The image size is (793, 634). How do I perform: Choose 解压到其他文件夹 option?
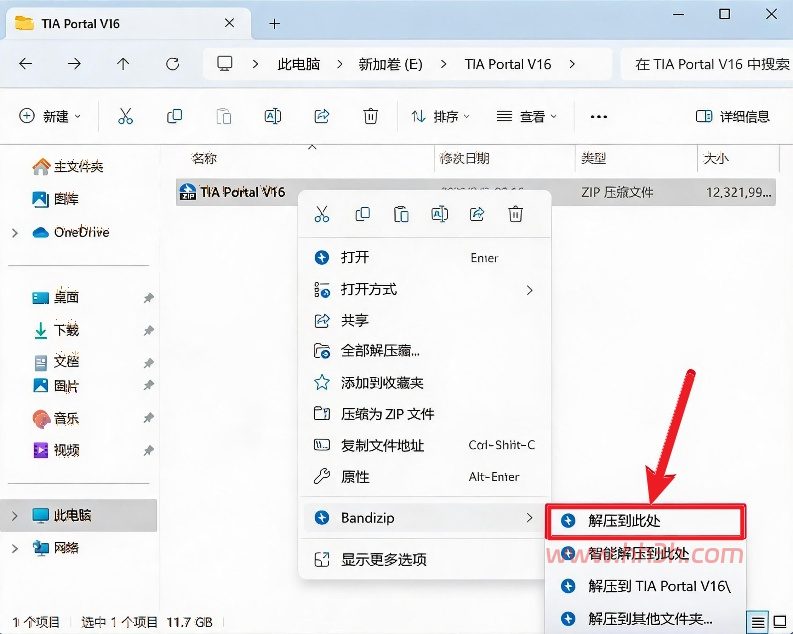[646, 618]
